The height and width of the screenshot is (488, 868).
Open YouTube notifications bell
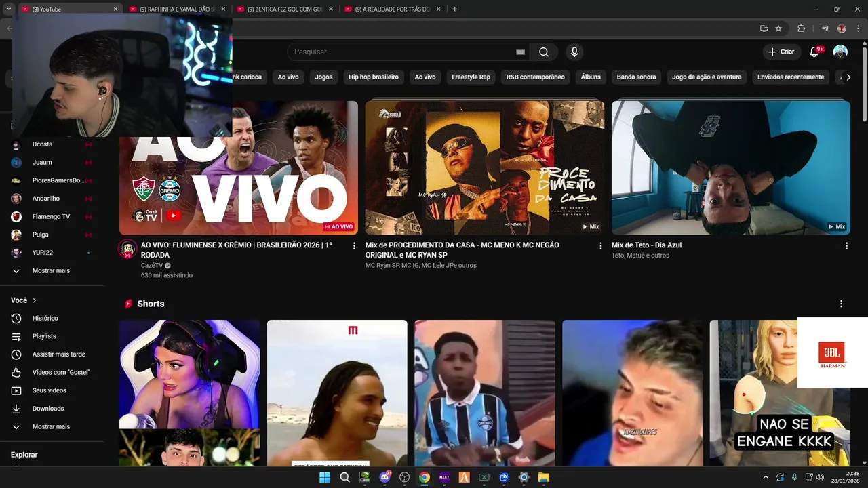[815, 52]
